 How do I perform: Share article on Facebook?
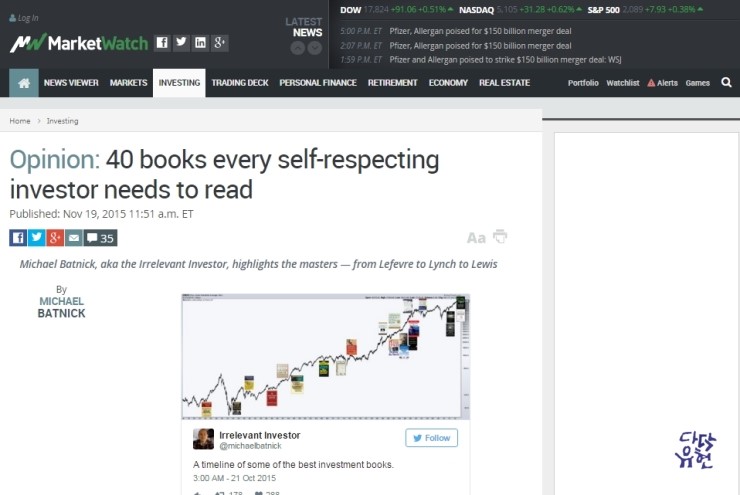click(x=18, y=238)
